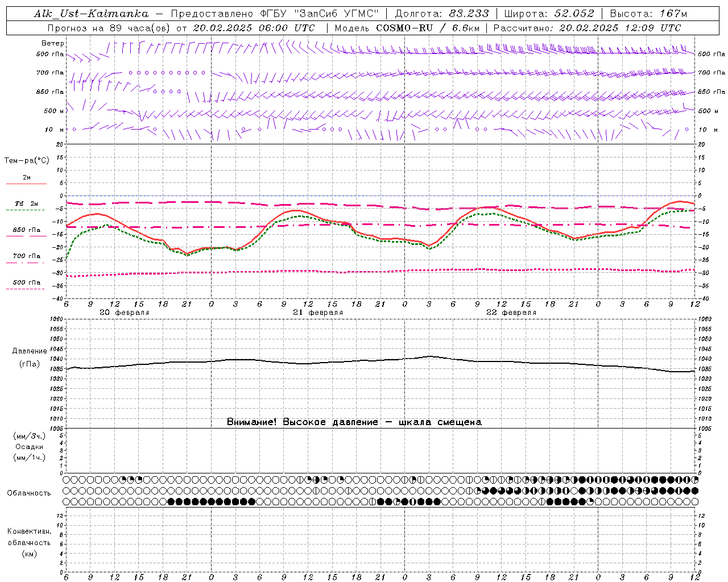Viewport: 728px width, 582px height.
Task: Click the Ветер wind panel label
Action: point(53,43)
